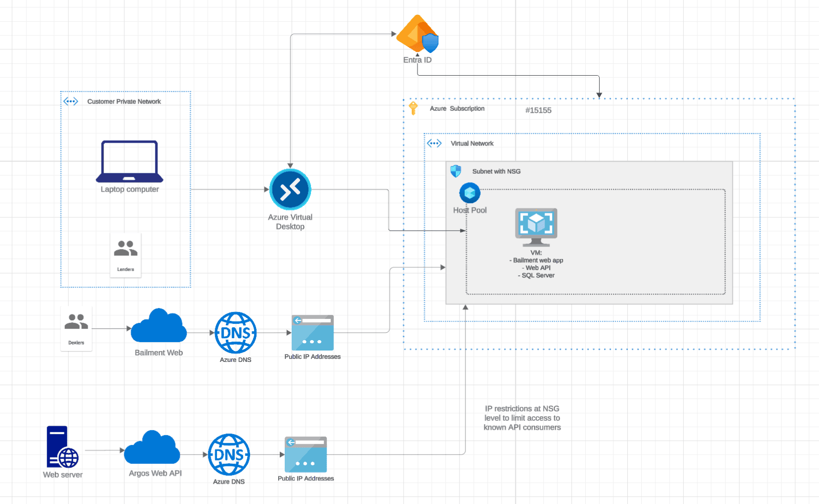This screenshot has width=819, height=504.
Task: Click Public IP Addresses icon after Bailment Web DNS
Action: tap(312, 333)
